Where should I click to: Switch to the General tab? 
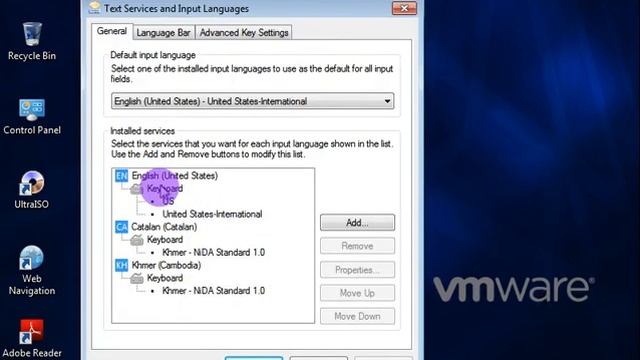(x=112, y=31)
